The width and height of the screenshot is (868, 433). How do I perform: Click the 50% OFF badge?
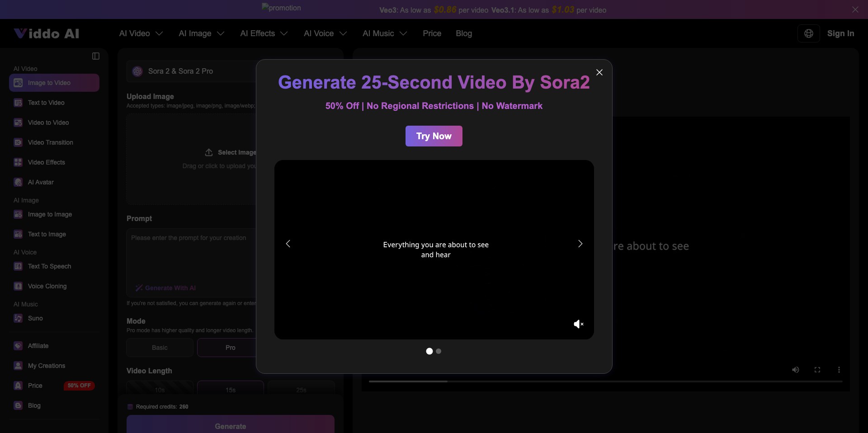point(79,386)
